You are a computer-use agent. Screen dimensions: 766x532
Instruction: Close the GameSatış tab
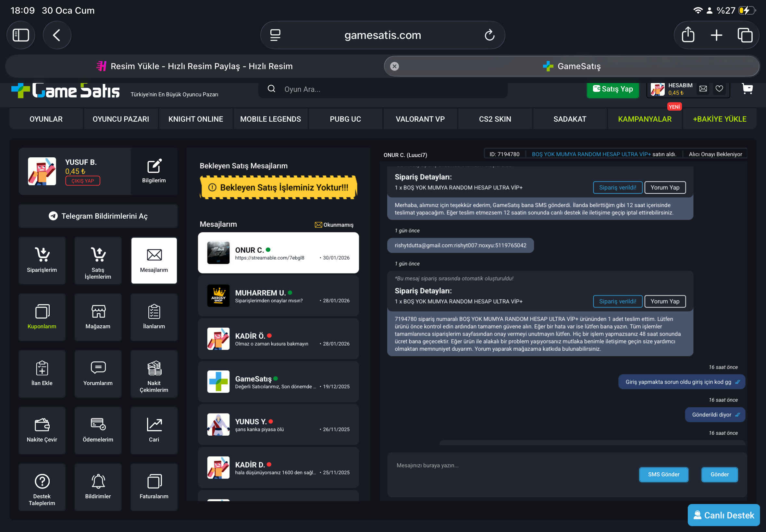coord(394,66)
